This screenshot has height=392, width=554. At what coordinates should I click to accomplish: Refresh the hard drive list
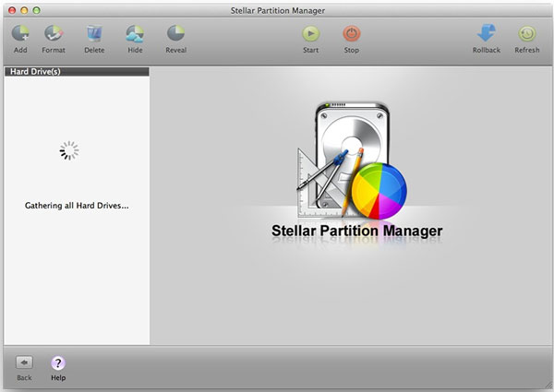pos(527,34)
